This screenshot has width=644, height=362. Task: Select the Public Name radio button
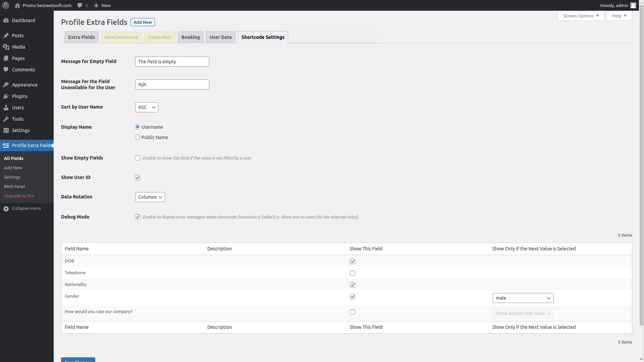pyautogui.click(x=138, y=137)
